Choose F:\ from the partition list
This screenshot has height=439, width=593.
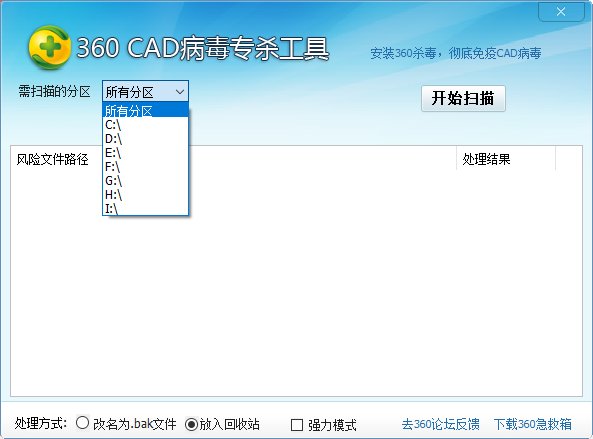(145, 167)
